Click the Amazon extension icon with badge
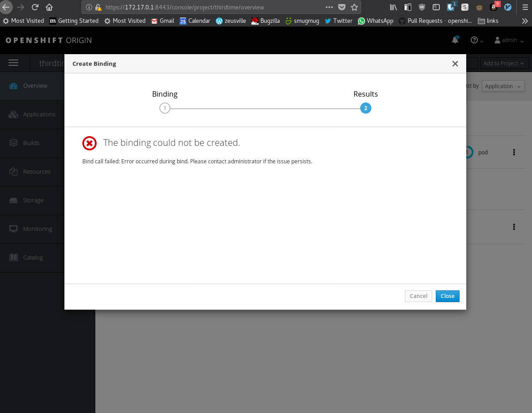The height and width of the screenshot is (413, 532). click(x=494, y=7)
